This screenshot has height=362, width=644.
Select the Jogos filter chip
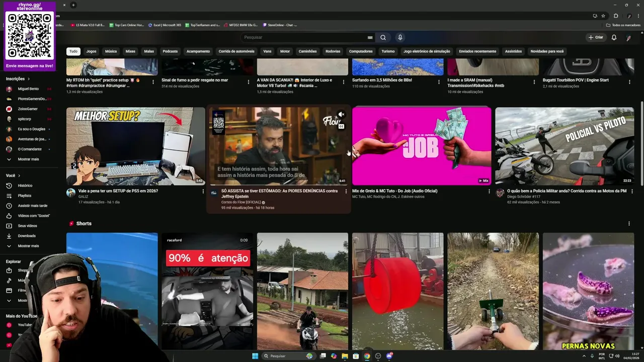click(91, 51)
